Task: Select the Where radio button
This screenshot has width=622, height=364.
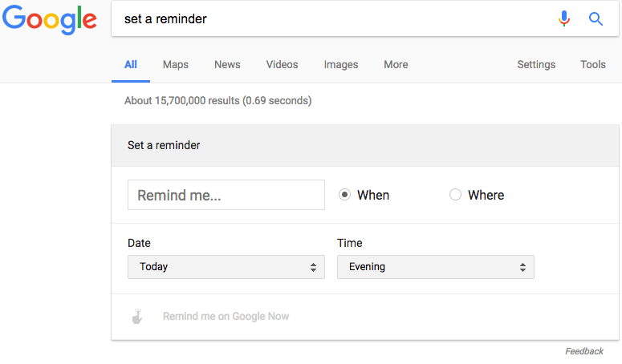Action: (x=456, y=195)
